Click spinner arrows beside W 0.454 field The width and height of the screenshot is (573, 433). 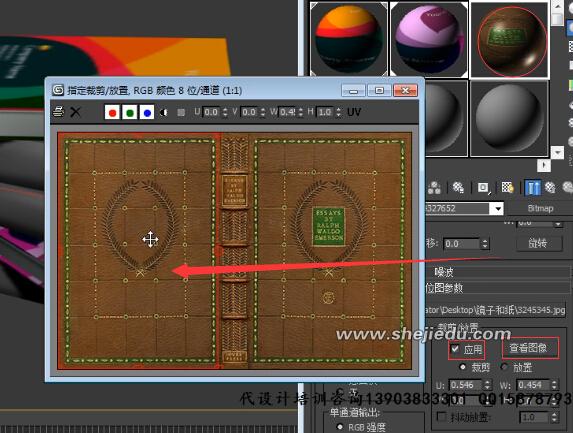554,385
